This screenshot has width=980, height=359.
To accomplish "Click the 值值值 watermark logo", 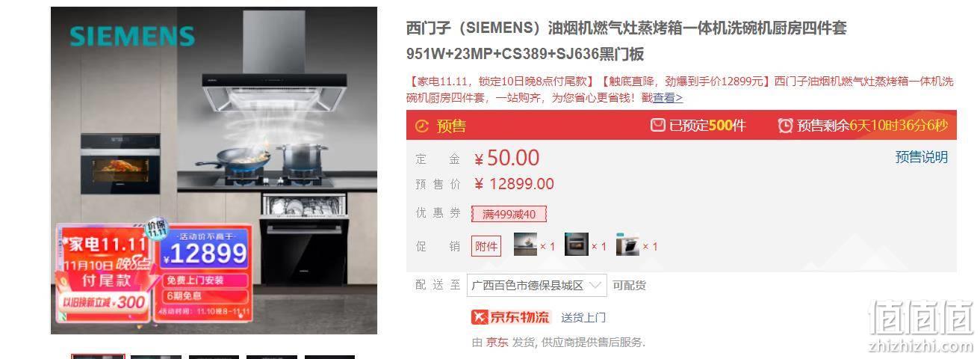I will pos(920,319).
